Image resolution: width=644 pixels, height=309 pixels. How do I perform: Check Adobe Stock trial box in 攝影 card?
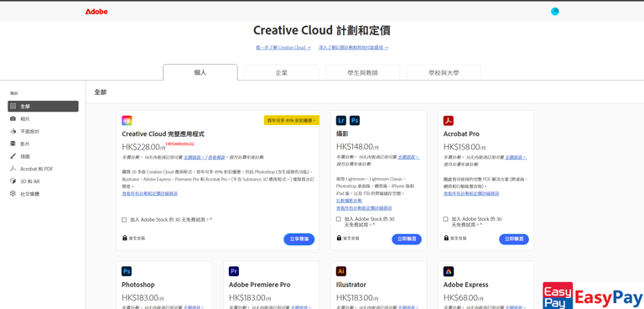tap(339, 219)
